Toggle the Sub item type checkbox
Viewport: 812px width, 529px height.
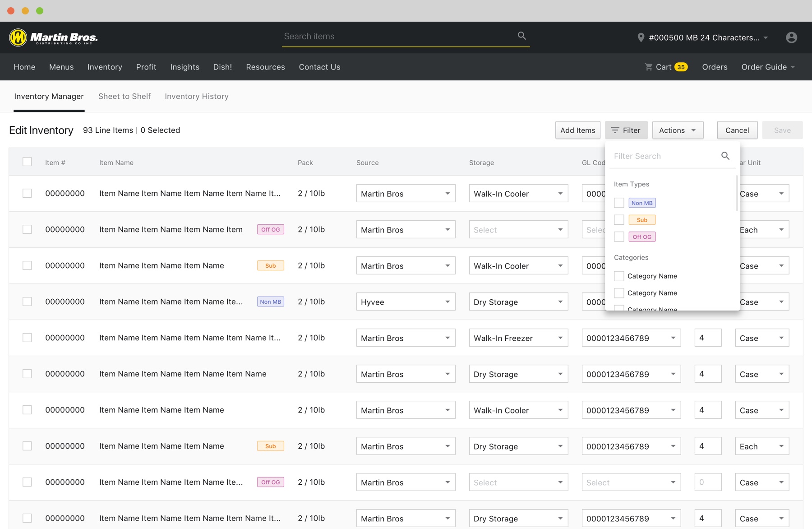click(x=619, y=220)
